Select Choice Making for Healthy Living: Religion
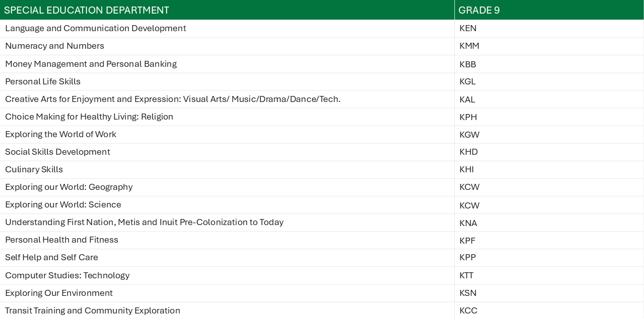The height and width of the screenshot is (319, 644). 89,117
